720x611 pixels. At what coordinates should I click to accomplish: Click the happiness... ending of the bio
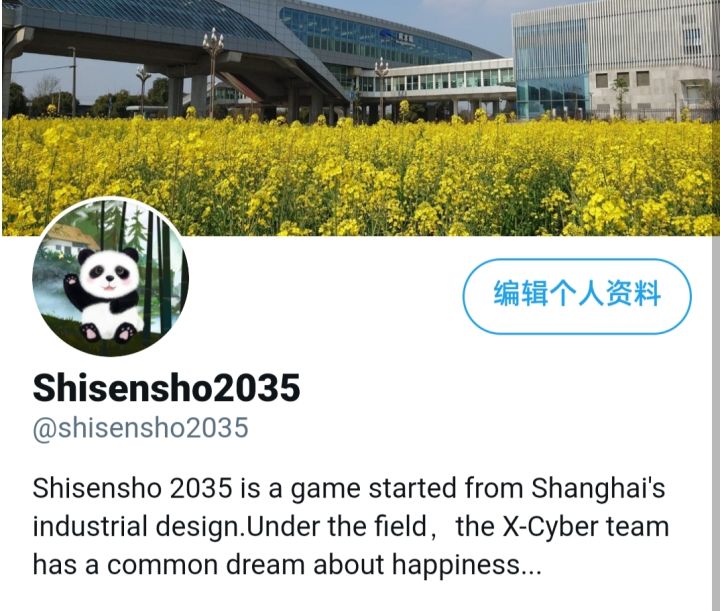(x=467, y=566)
